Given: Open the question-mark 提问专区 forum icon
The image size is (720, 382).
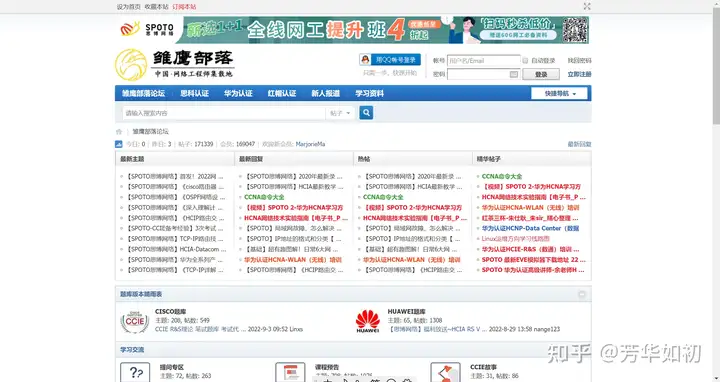Looking at the screenshot, I should pyautogui.click(x=135, y=372).
